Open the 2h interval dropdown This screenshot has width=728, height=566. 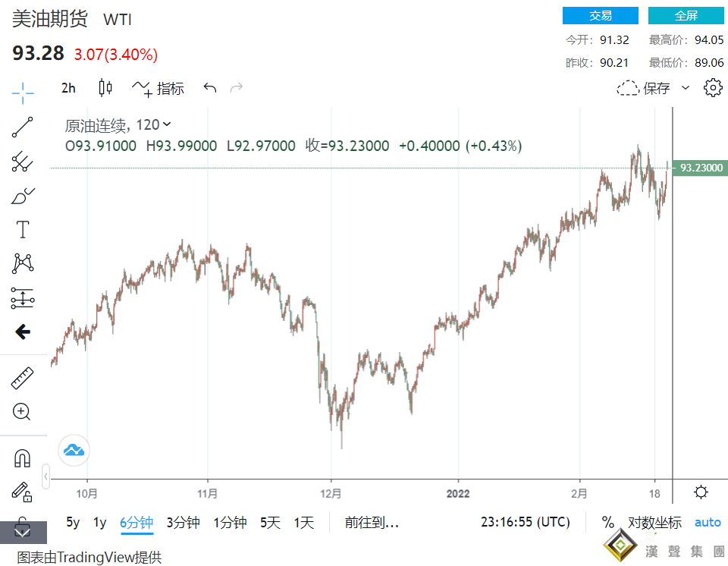[x=68, y=88]
